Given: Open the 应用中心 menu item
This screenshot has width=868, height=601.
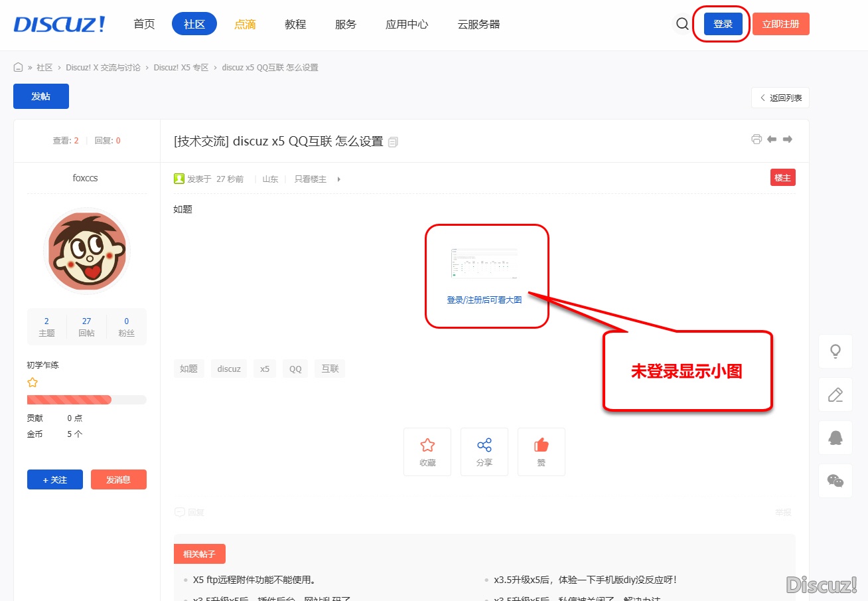Looking at the screenshot, I should tap(407, 25).
